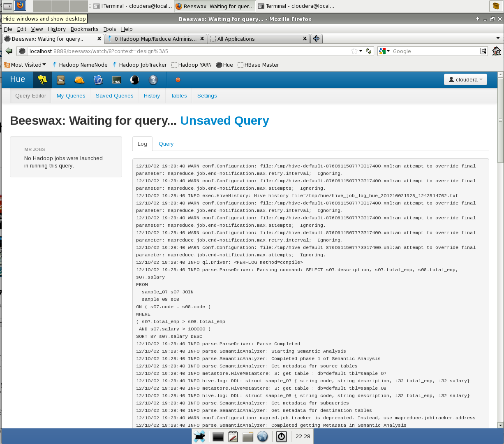Open the History section
The image size is (504, 444).
(x=152, y=95)
